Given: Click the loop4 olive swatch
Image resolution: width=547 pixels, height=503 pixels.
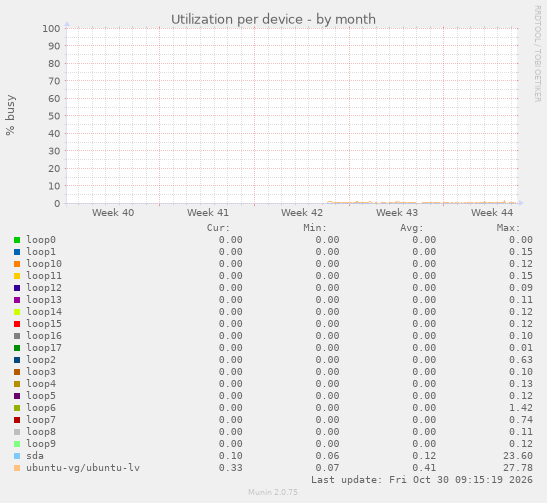Looking at the screenshot, I should tap(17, 384).
